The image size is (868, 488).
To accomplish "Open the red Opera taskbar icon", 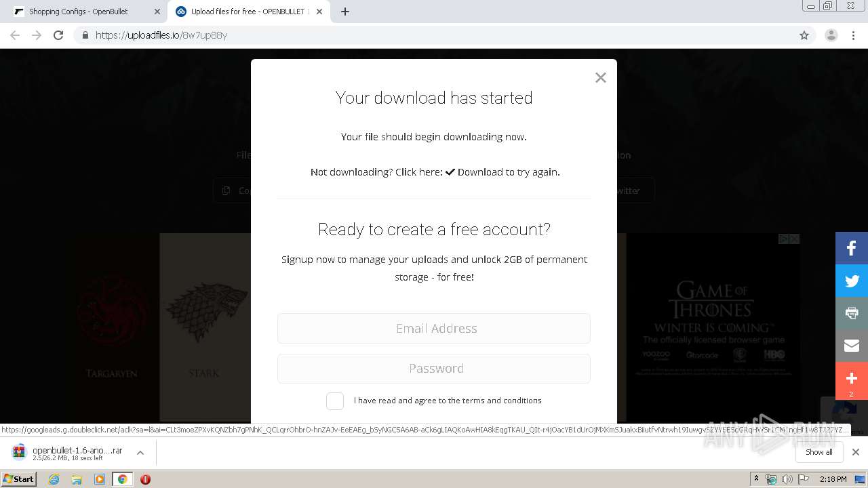I will click(145, 479).
